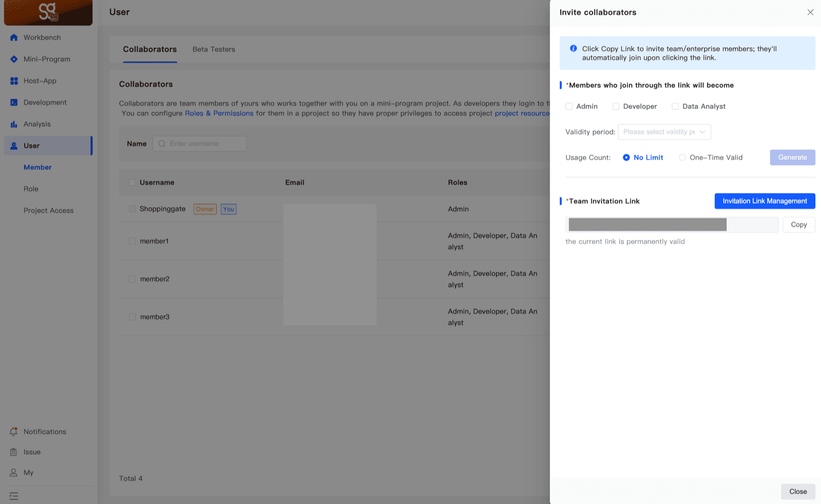
Task: Tick the checkbox for member1 row
Action: pos(132,241)
